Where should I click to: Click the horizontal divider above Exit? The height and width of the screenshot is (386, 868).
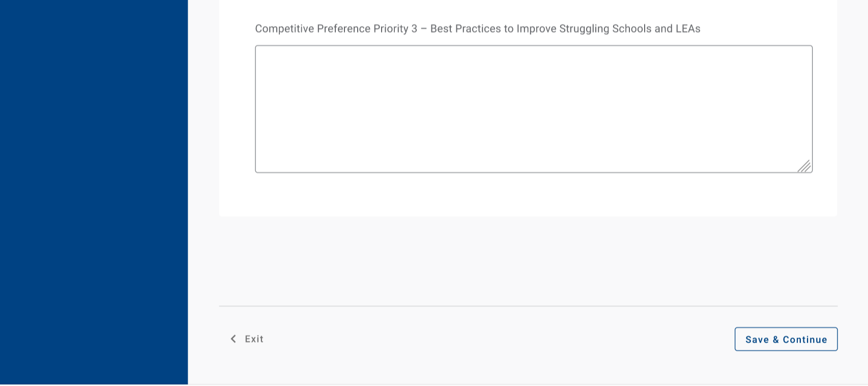(528, 306)
